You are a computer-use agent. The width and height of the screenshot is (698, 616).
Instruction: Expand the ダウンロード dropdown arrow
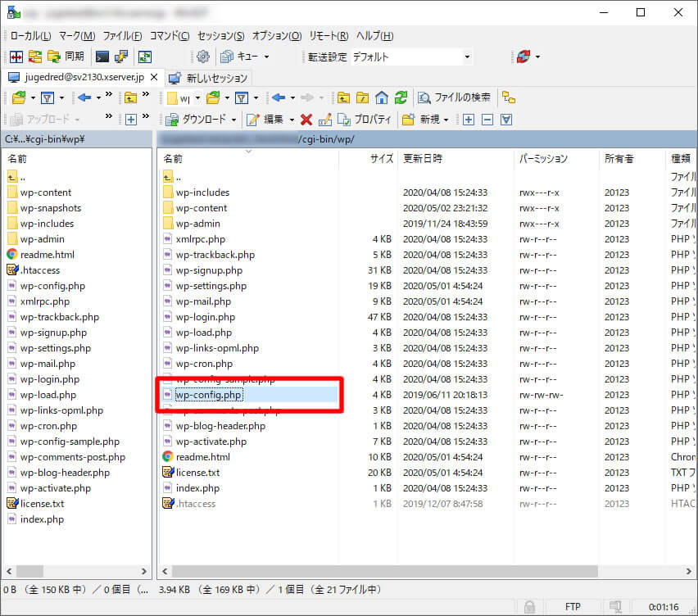[235, 117]
